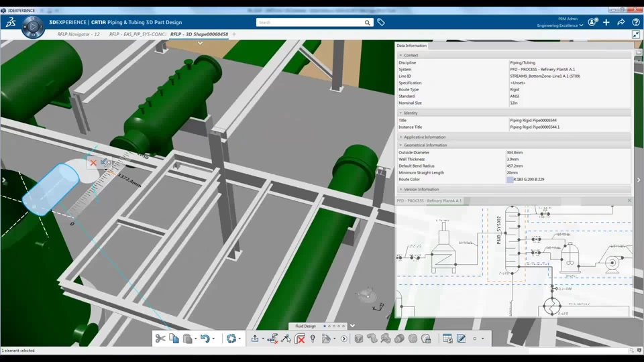The height and width of the screenshot is (362, 644).
Task: Click chevron beside Fluid Design tab
Action: pos(352,326)
